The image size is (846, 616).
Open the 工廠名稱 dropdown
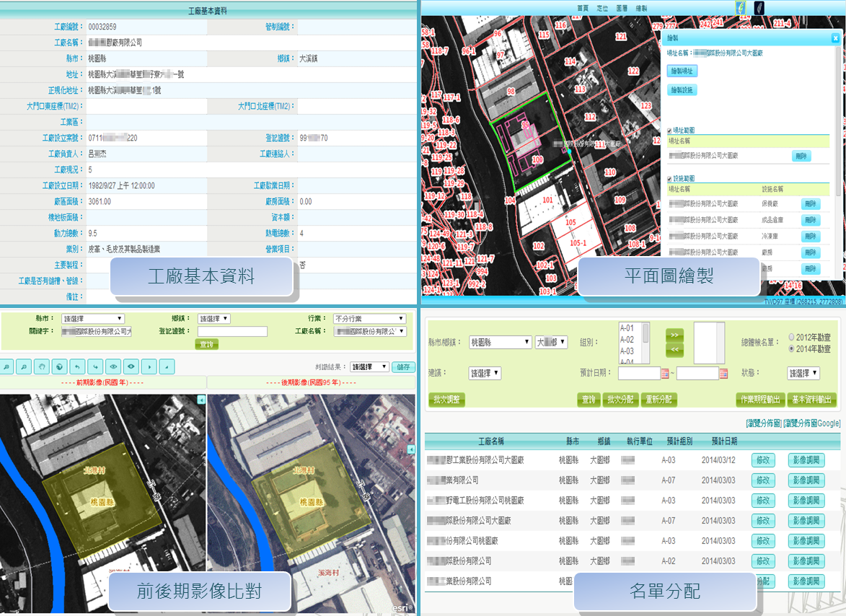coord(369,331)
